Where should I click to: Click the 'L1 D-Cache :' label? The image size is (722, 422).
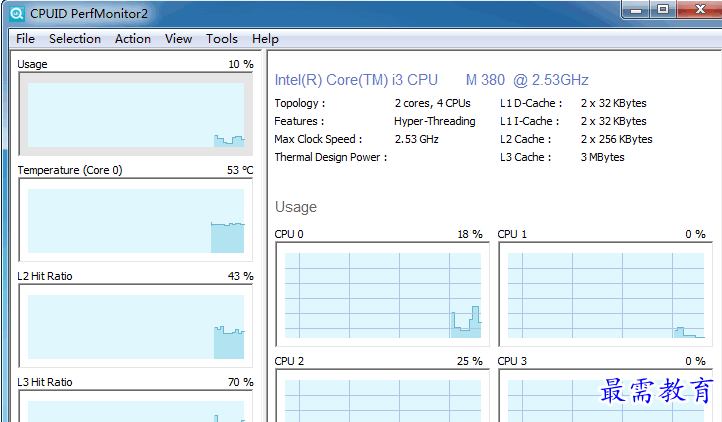(531, 103)
